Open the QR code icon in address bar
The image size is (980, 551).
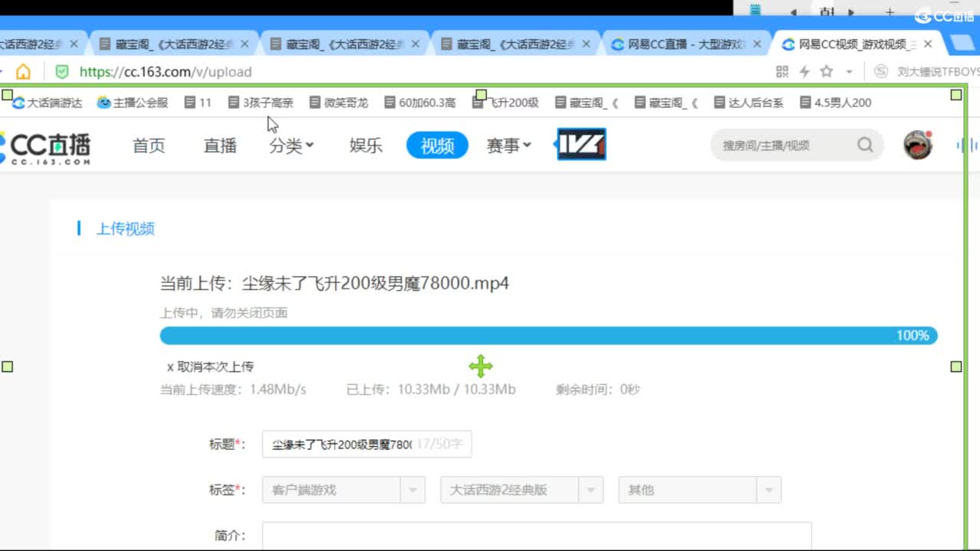pos(782,71)
